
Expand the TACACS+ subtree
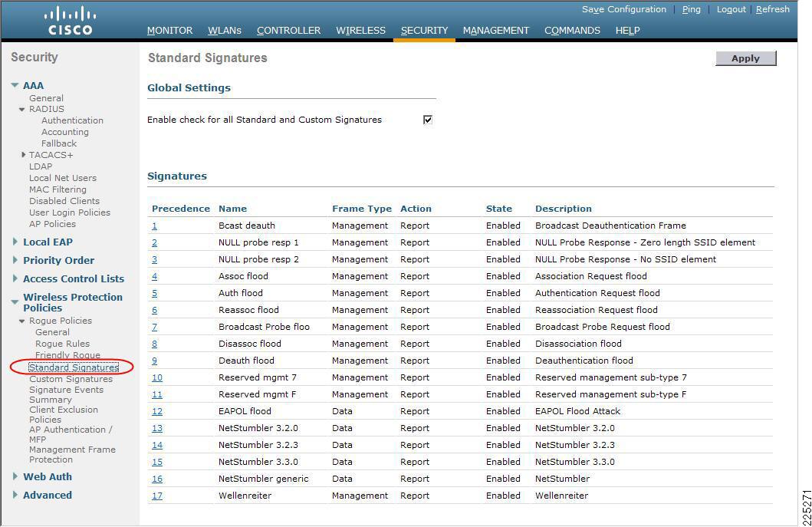[23, 155]
